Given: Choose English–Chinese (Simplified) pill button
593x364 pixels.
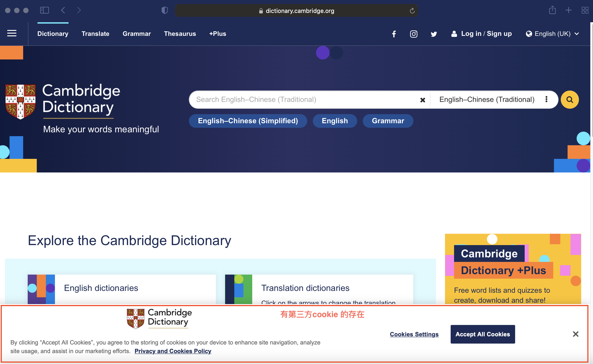Looking at the screenshot, I should [x=248, y=121].
